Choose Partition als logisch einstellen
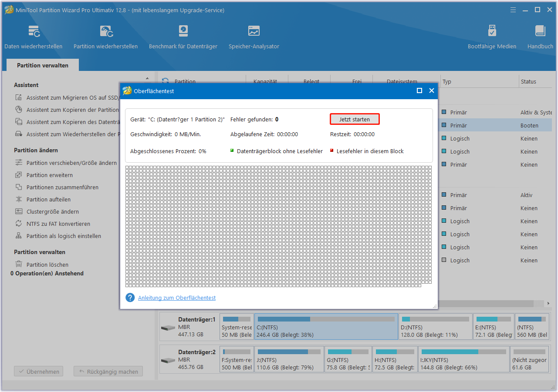This screenshot has width=558, height=392. point(58,236)
